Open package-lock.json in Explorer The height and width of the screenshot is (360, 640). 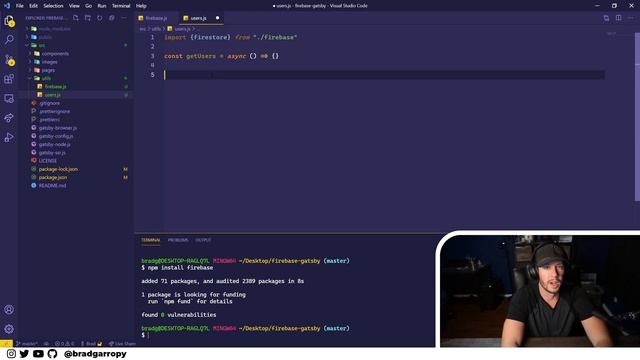point(58,169)
